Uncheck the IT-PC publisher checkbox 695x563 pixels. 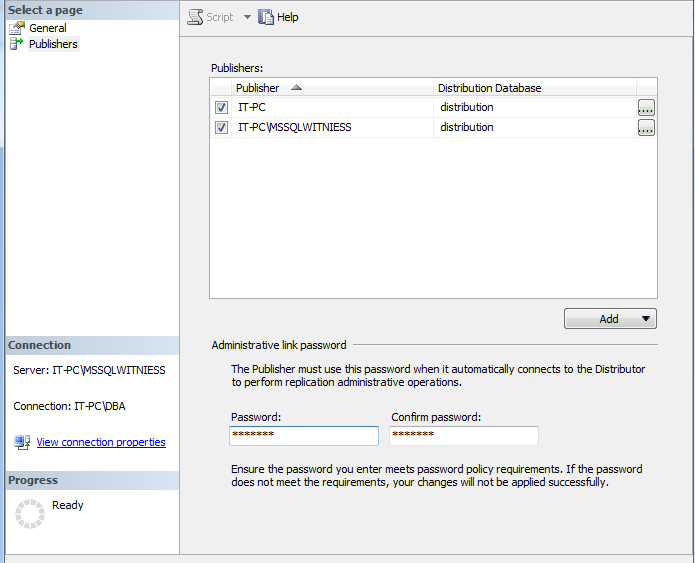point(221,107)
